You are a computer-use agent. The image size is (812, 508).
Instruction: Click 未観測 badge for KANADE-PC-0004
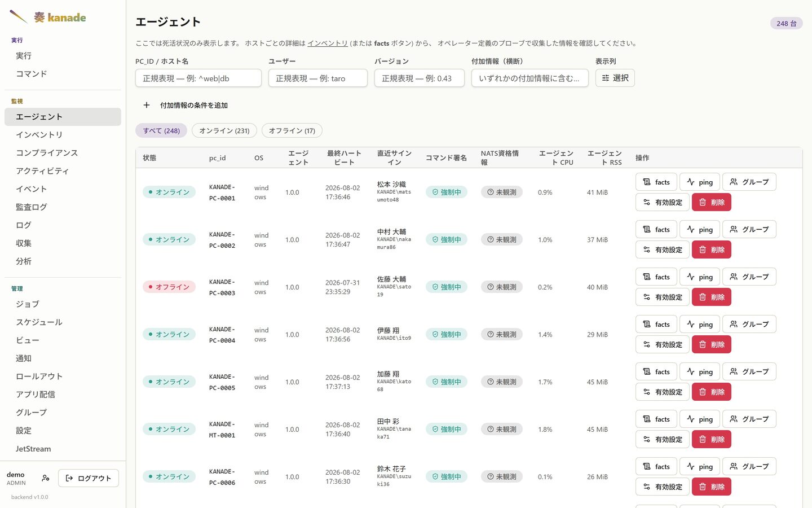coord(502,334)
